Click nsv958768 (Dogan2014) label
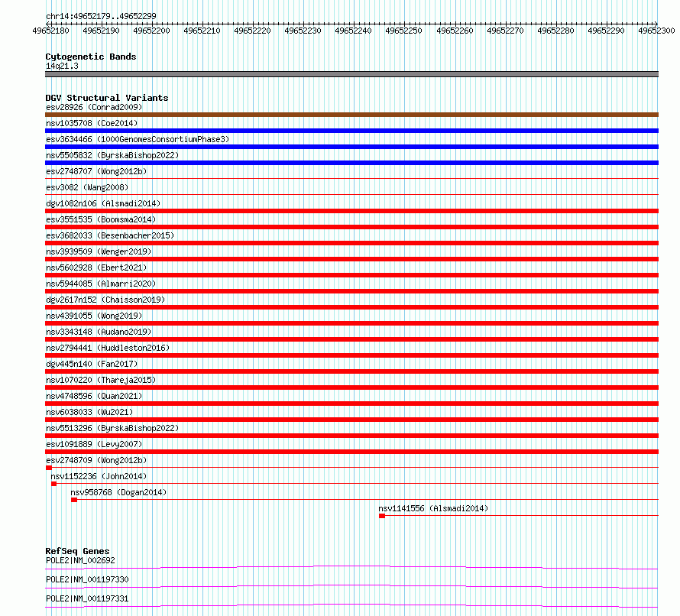 coord(118,492)
